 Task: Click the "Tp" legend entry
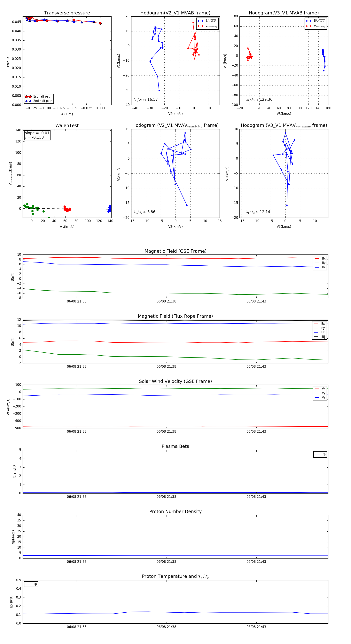click(x=31, y=584)
